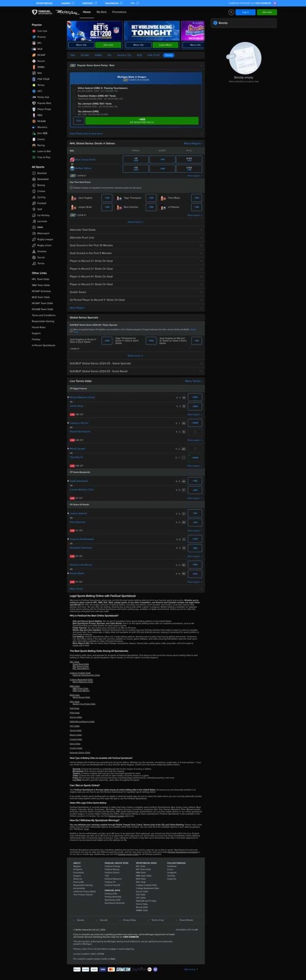Expand Goalie Saves market
Screen dimensions: 306x980
[136, 292]
